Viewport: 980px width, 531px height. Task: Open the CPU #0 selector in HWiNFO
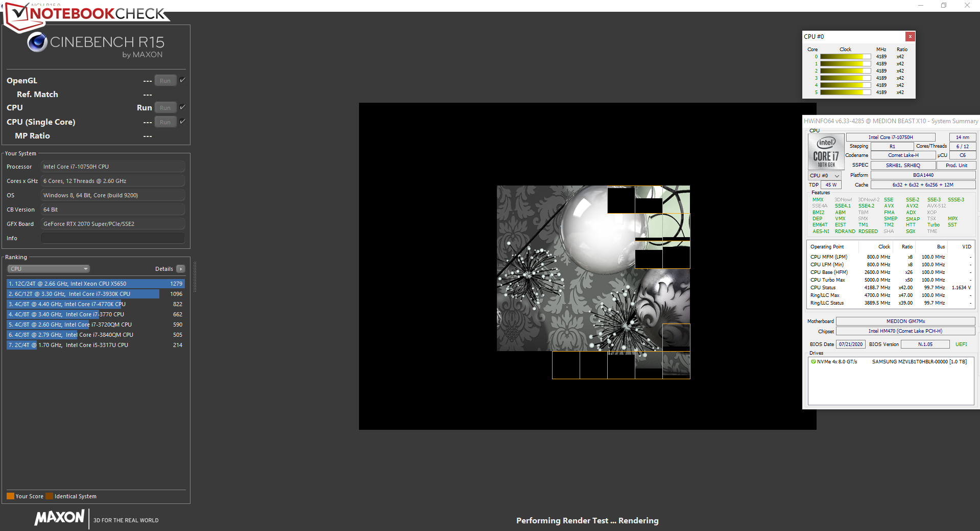[x=825, y=175]
